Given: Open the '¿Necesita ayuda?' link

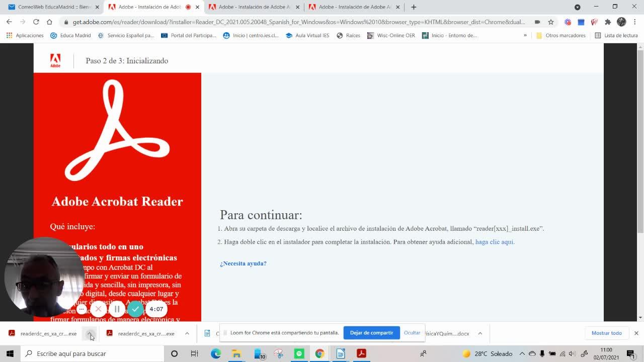Looking at the screenshot, I should pyautogui.click(x=243, y=263).
